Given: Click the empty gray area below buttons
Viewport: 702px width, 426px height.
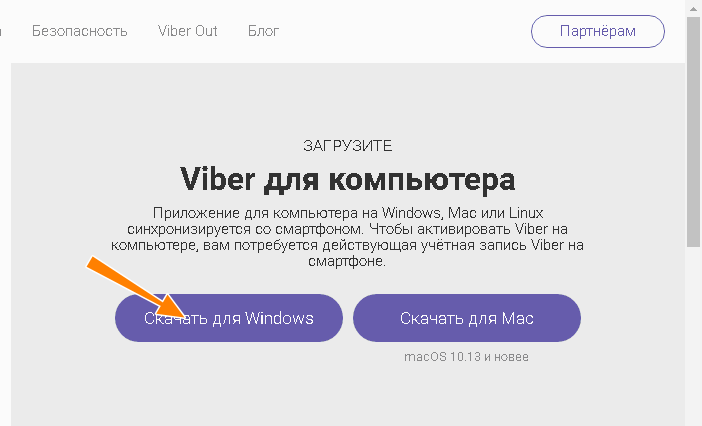Looking at the screenshot, I should click(x=347, y=396).
